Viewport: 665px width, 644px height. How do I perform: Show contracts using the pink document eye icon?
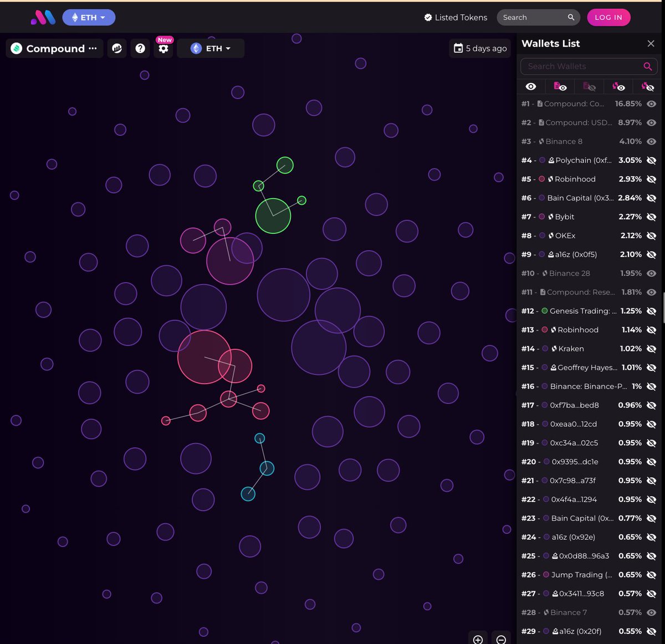coord(560,86)
